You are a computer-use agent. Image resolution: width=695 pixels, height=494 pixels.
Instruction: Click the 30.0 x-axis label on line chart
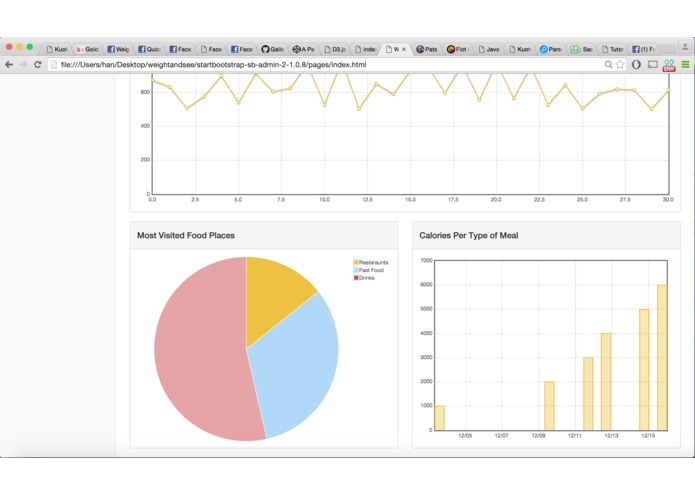[668, 200]
